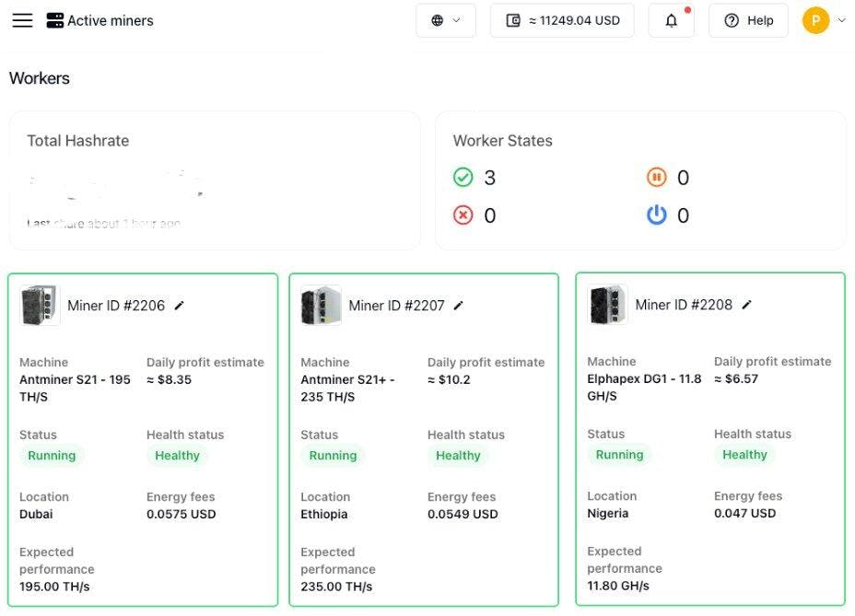Click the blue powered-off workers icon
The image size is (855, 616).
(x=656, y=215)
